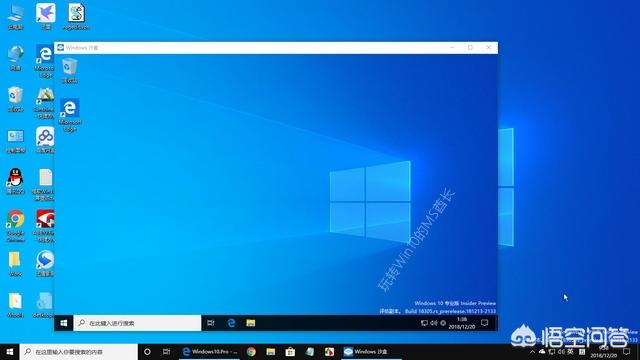This screenshot has width=640, height=360.
Task: Click Chrome icon on the host taskbar
Action: point(251,351)
